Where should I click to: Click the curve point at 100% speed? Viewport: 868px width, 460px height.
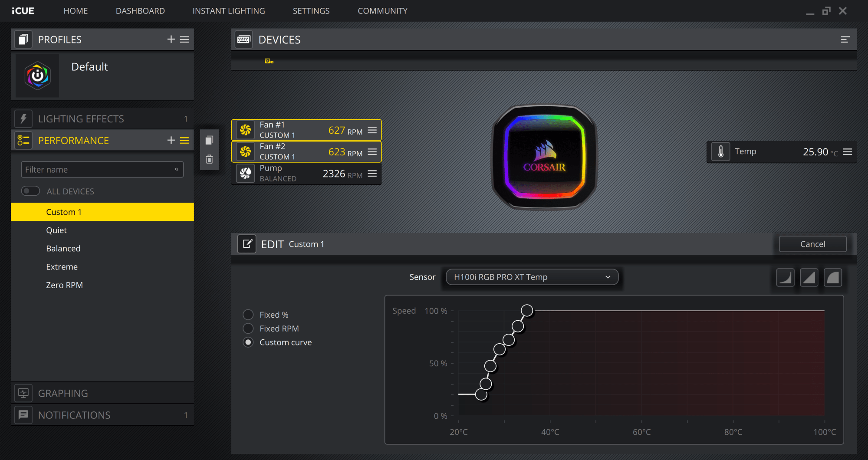(x=527, y=310)
